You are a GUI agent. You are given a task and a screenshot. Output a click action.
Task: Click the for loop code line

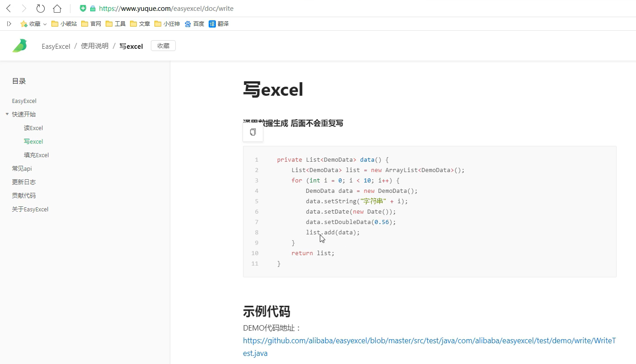[346, 181]
